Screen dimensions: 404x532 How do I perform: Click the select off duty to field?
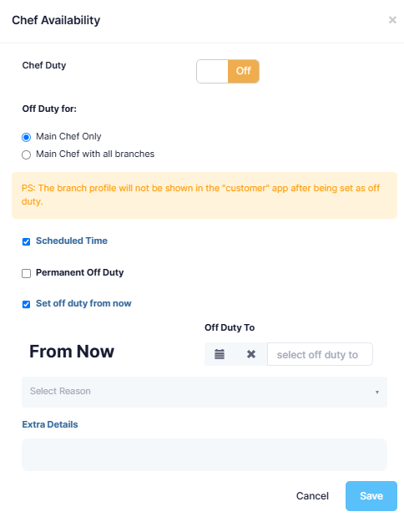click(x=320, y=354)
